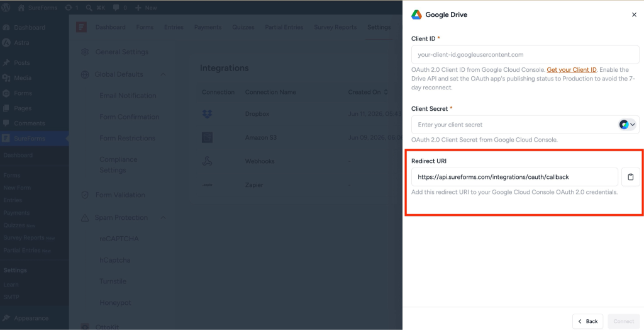Click the Zapier connection icon

(x=207, y=185)
